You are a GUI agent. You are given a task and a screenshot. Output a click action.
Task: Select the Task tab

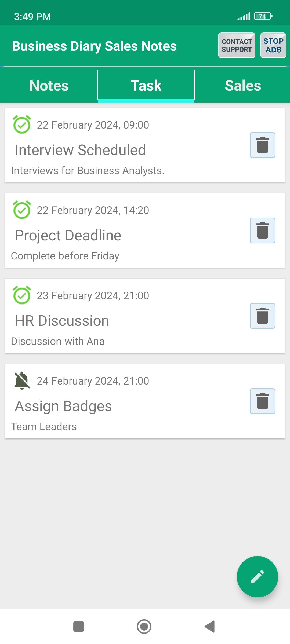coord(146,86)
